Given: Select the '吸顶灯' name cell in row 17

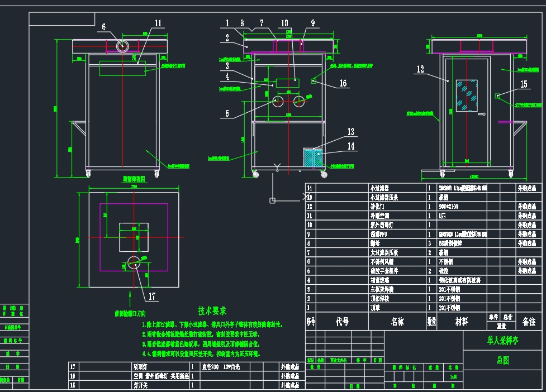Looking at the screenshot, I should [x=140, y=367].
